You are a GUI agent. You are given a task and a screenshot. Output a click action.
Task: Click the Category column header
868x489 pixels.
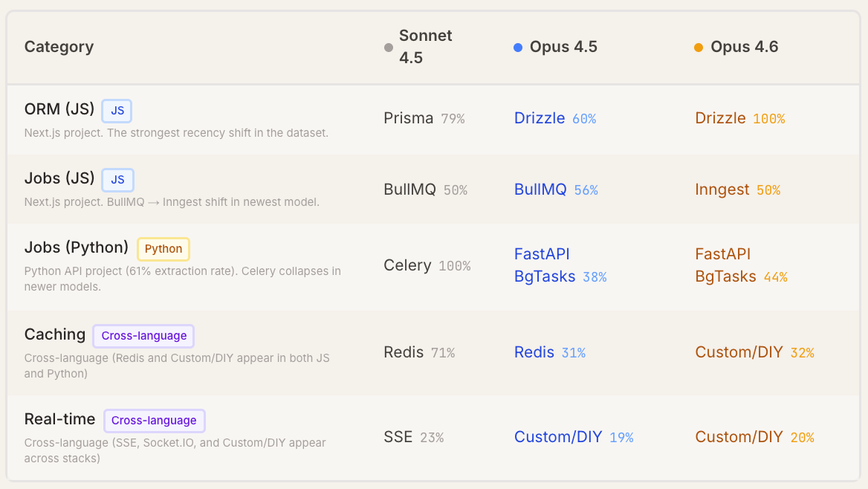59,47
